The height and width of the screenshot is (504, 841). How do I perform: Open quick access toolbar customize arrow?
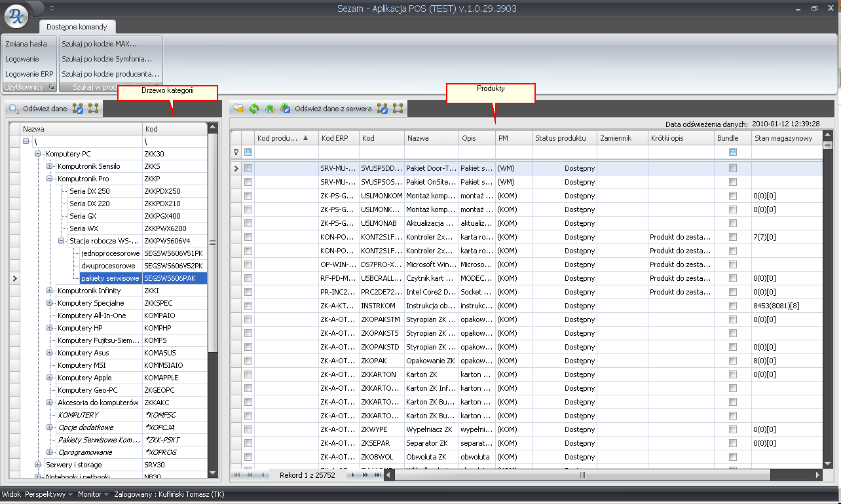click(52, 8)
